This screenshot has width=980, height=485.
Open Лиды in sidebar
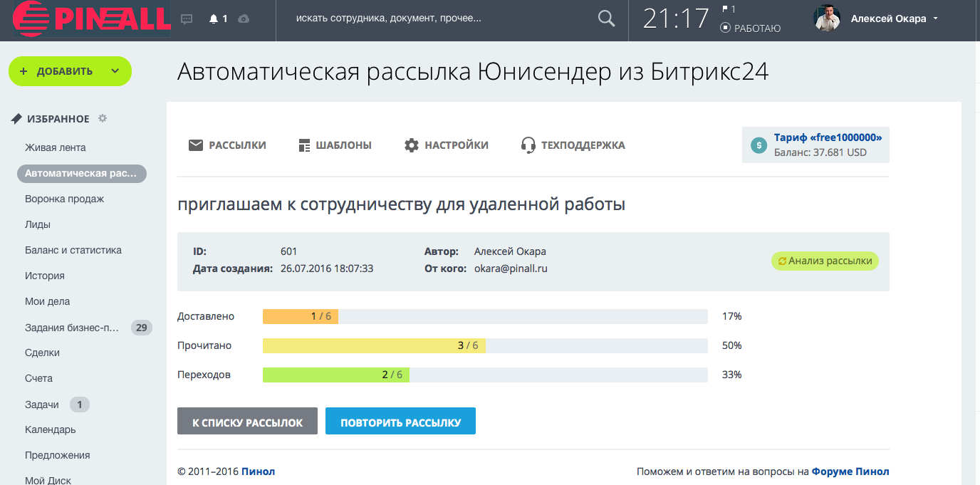click(x=38, y=224)
